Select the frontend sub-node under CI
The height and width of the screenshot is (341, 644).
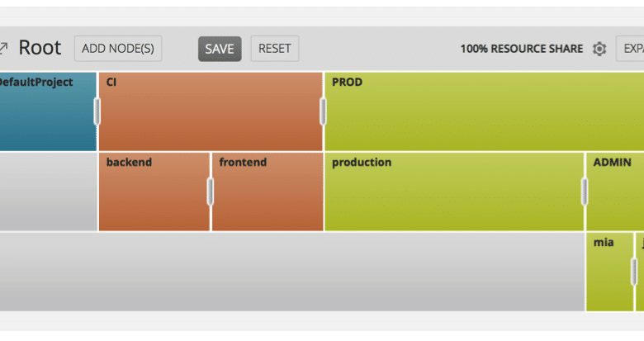(268, 192)
